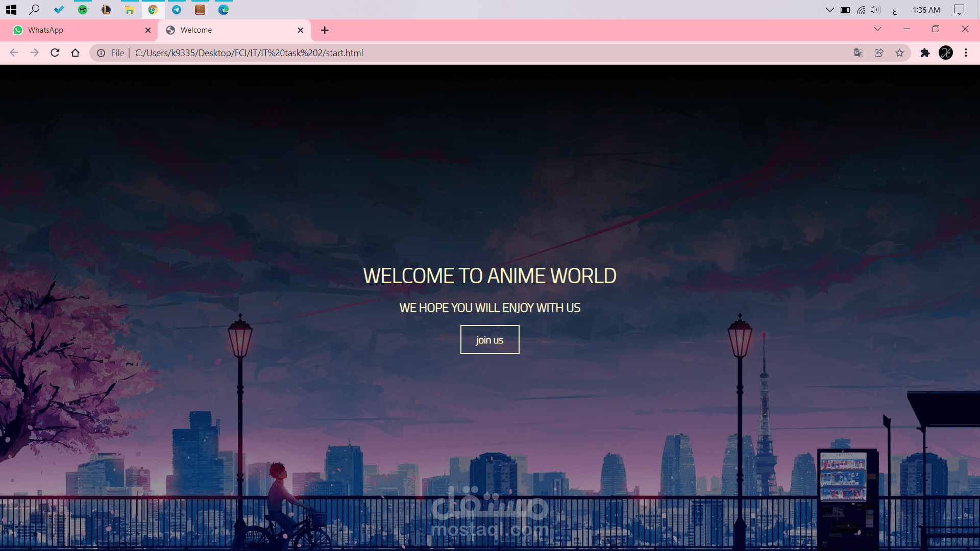Open File Explorer from the taskbar
This screenshot has width=980, height=551.
[x=130, y=10]
